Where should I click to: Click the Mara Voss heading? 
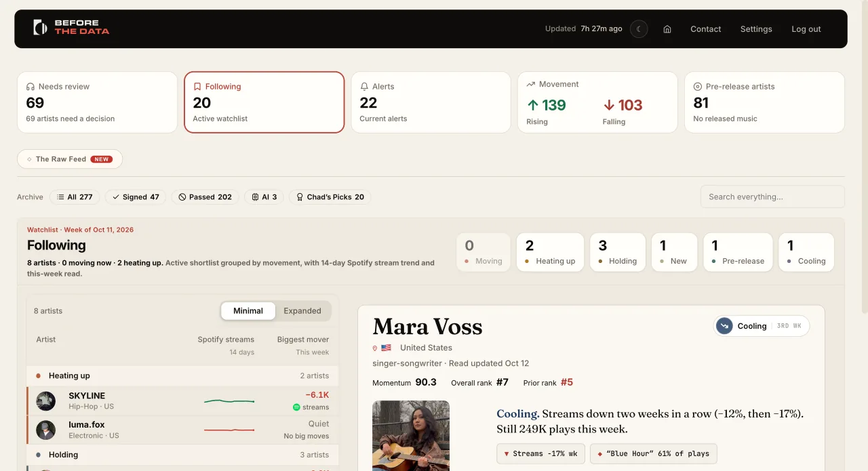tap(427, 327)
